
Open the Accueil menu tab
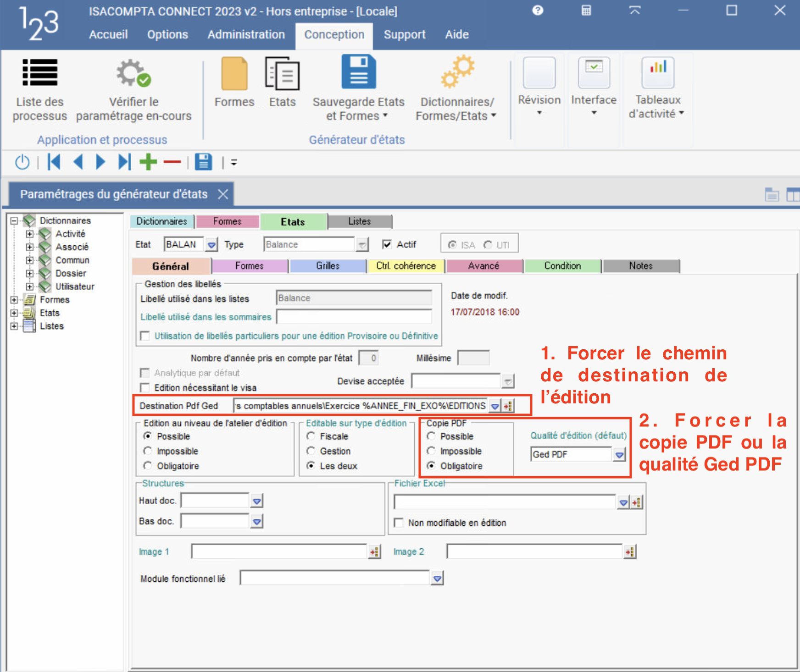[108, 34]
